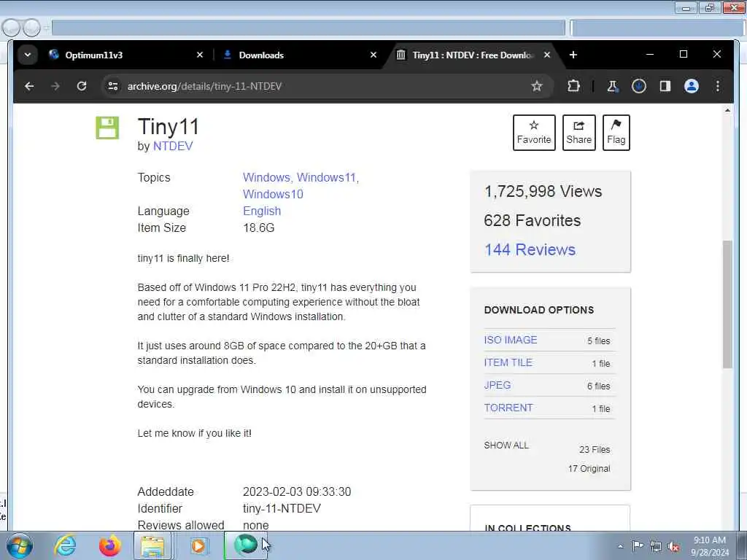Open the network tray icon

click(656, 546)
